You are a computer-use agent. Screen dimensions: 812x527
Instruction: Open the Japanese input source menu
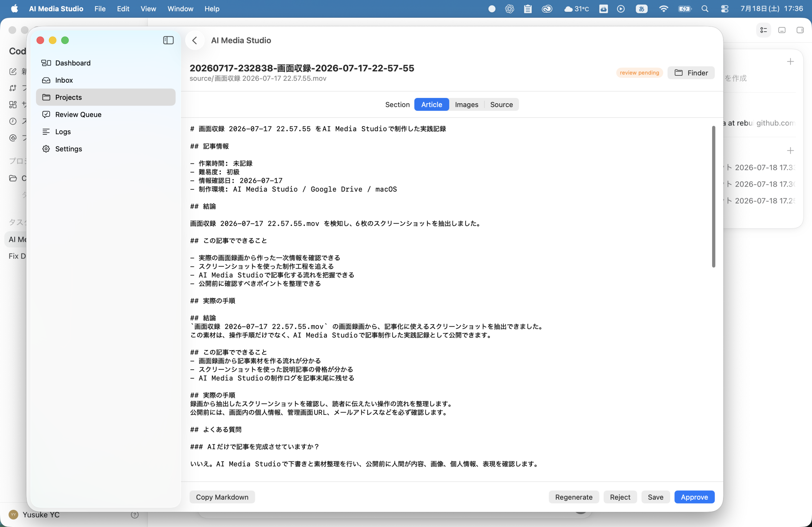point(641,9)
